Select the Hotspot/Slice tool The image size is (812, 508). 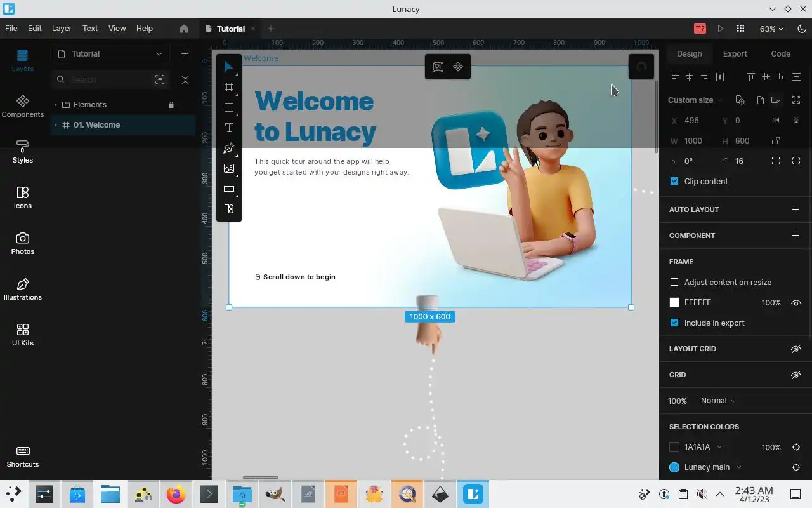point(229,189)
